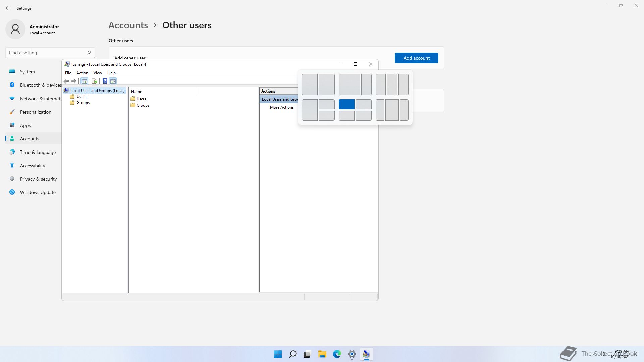Snap to wide left zone of wide-narrow layout

click(349, 84)
